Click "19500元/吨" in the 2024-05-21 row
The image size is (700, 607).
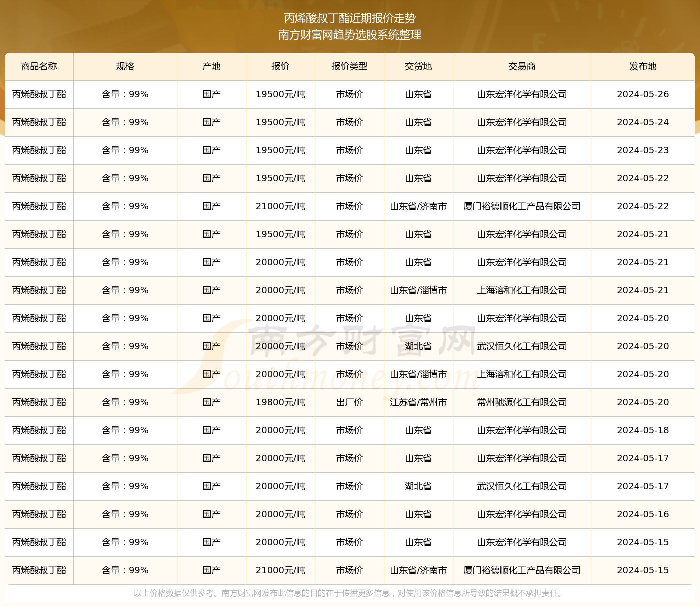(280, 234)
